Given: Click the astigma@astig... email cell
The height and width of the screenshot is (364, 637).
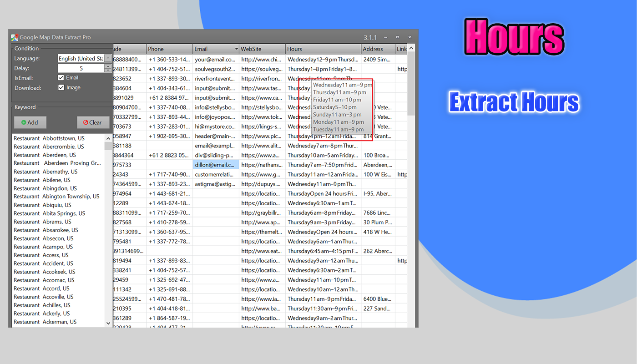Looking at the screenshot, I should pyautogui.click(x=216, y=184).
